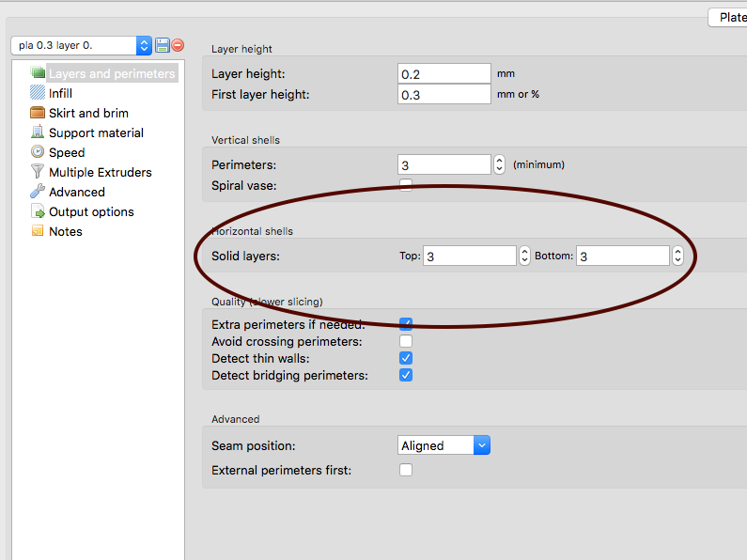
Task: Switch to the Plater tab
Action: point(730,17)
